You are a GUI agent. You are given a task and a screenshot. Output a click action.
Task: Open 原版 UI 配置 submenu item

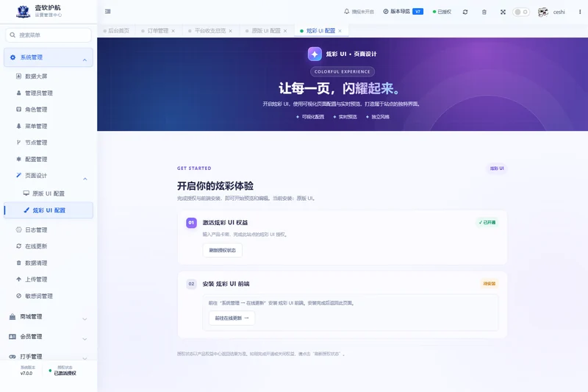click(48, 193)
